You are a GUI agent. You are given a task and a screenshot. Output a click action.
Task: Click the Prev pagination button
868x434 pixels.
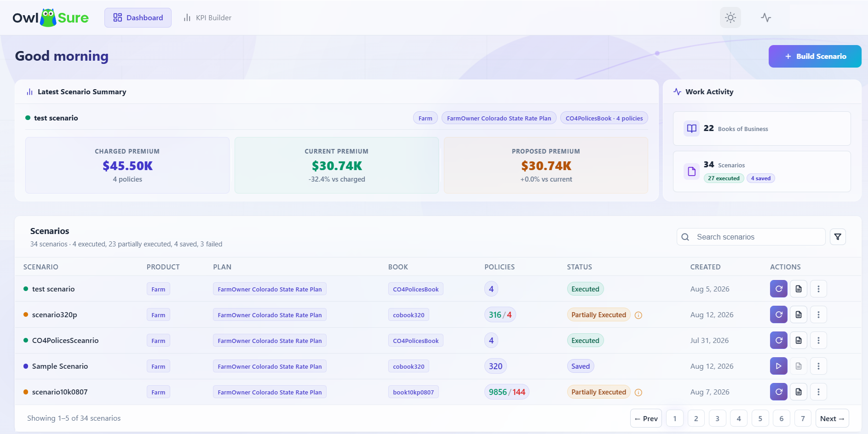646,418
